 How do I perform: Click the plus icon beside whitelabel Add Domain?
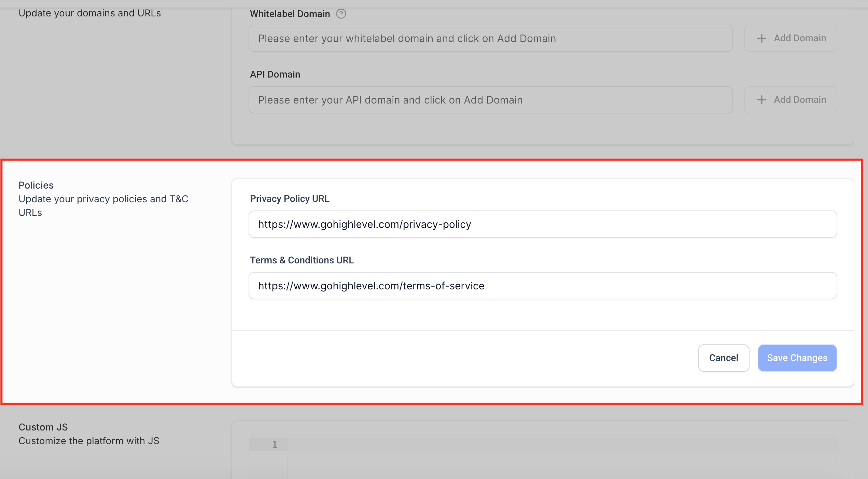(761, 38)
